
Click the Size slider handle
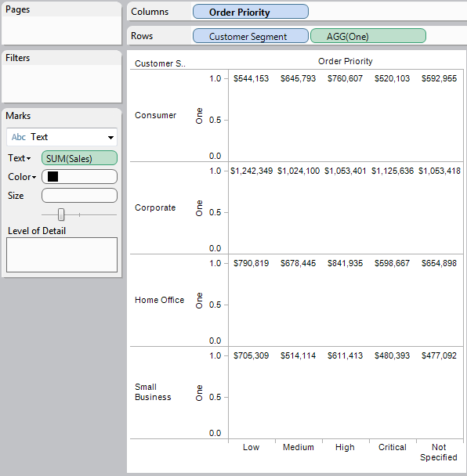[x=61, y=215]
